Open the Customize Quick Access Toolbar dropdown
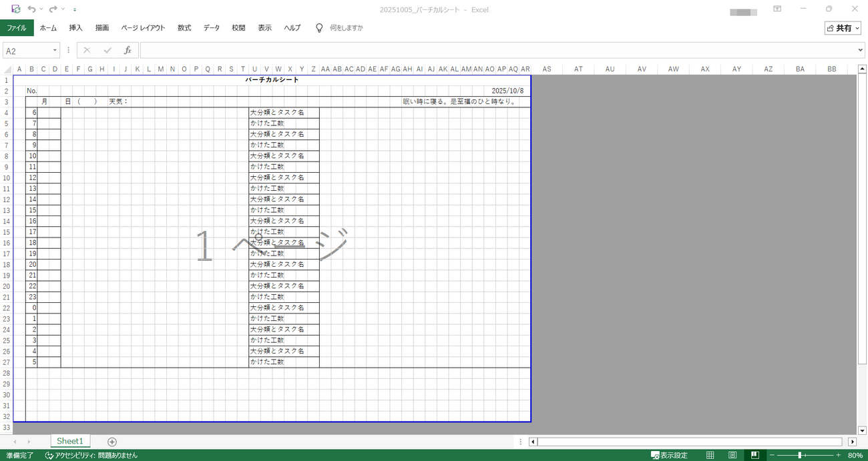This screenshot has width=868, height=461. (74, 10)
